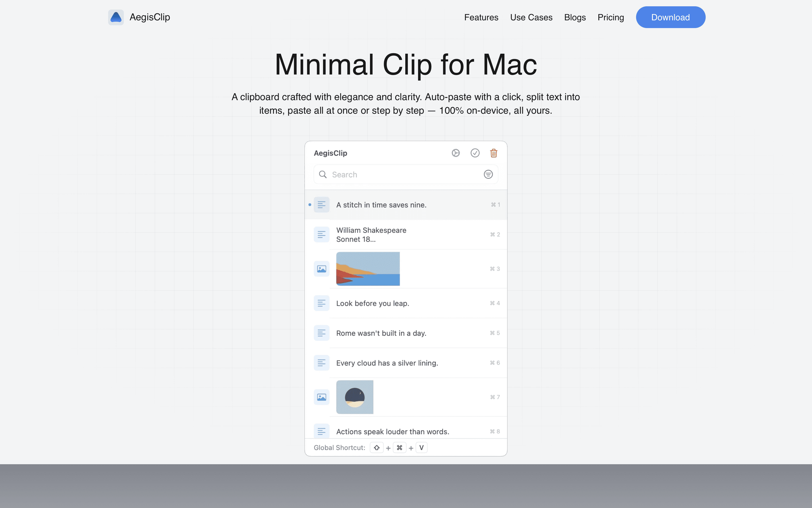Open the AegisClip brand name link

pyautogui.click(x=150, y=17)
